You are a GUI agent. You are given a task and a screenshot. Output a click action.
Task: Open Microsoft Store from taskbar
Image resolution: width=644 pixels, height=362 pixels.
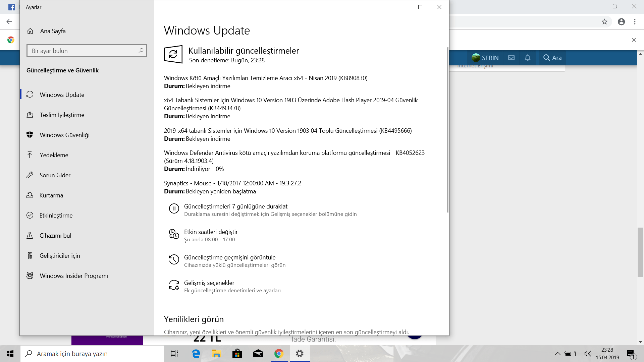237,354
